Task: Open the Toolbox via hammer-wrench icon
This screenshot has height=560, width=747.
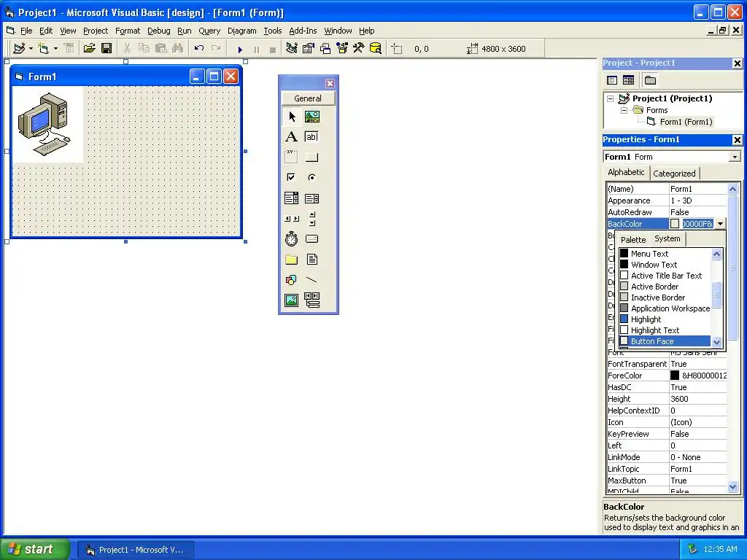Action: point(358,49)
